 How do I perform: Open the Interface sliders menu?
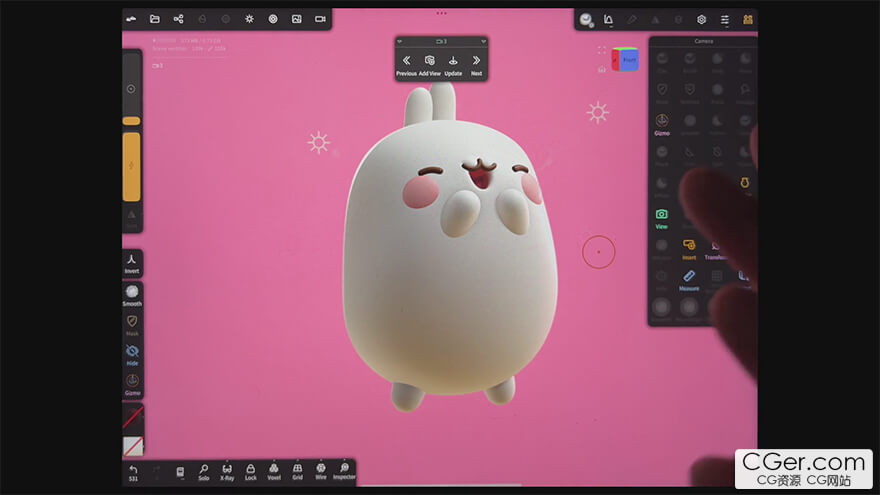(725, 20)
